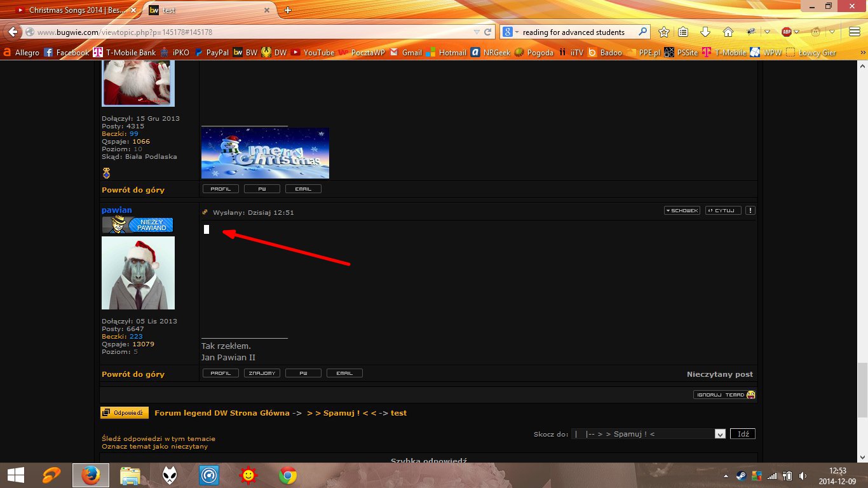Open the search engine selector dropdown

[510, 32]
